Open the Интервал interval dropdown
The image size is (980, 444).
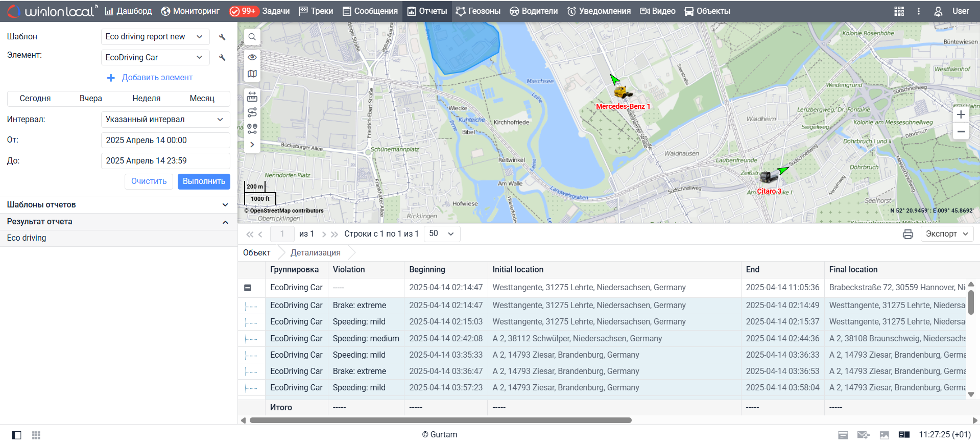(x=164, y=120)
